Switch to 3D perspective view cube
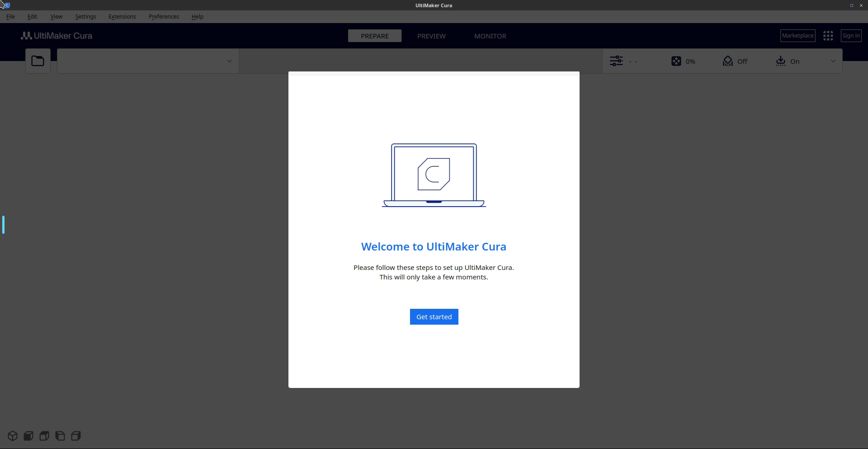The width and height of the screenshot is (868, 449). click(x=13, y=436)
